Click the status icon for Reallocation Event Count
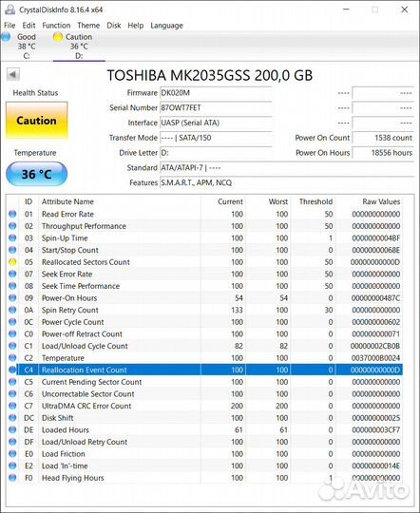Screen dimensions: 420x513 (12, 370)
